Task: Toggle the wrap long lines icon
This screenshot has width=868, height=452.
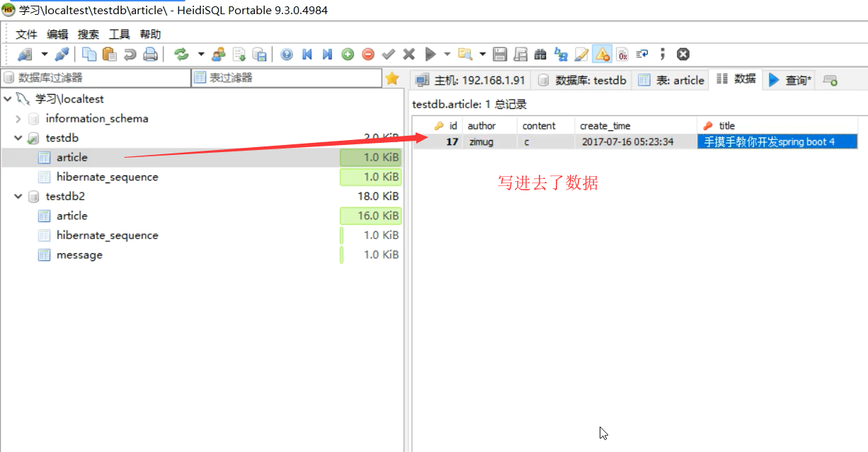Action: coord(642,54)
